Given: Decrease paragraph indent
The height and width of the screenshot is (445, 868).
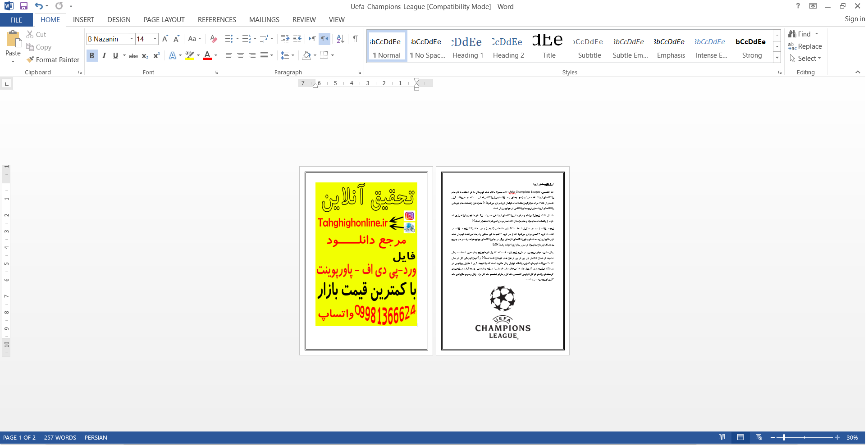Looking at the screenshot, I should (285, 39).
